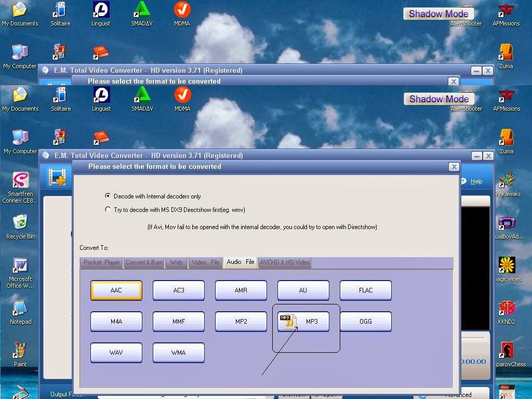Launch the VisualBoyAdvance emulator icon

pos(509,228)
